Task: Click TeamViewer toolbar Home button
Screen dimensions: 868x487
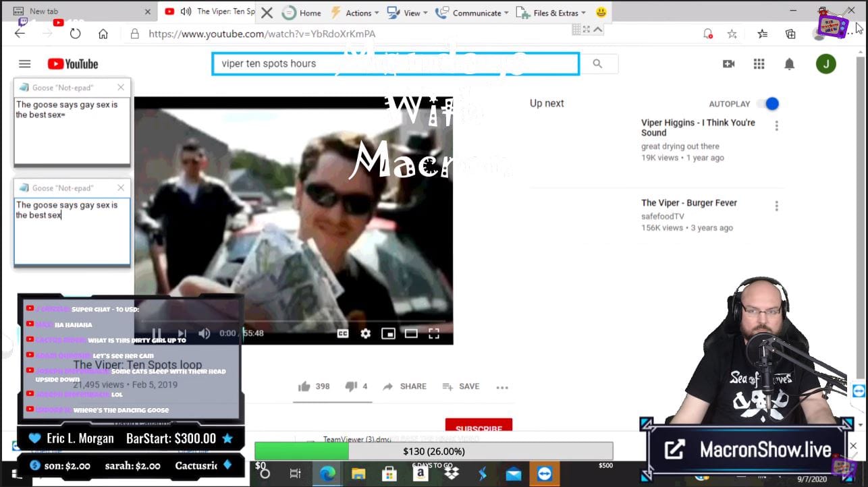Action: (x=301, y=13)
